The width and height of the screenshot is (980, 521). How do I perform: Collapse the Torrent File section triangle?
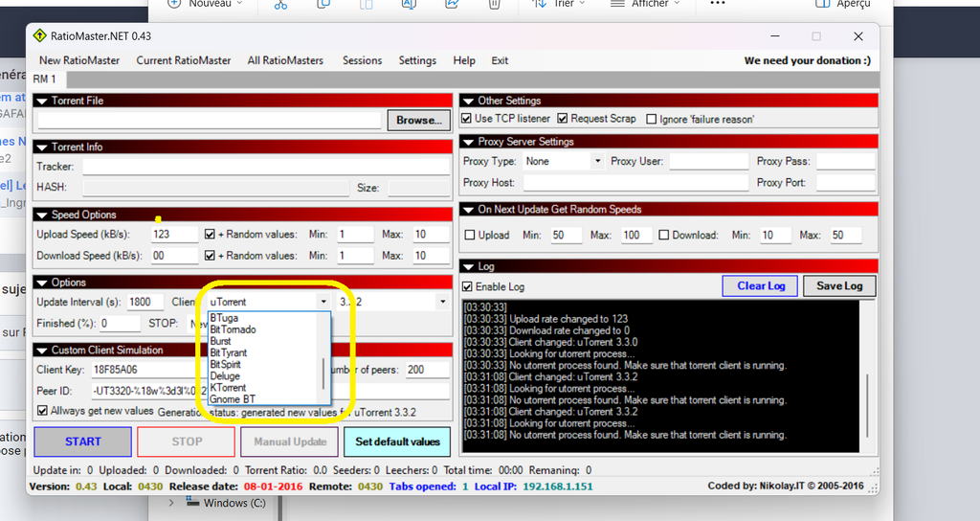[42, 101]
